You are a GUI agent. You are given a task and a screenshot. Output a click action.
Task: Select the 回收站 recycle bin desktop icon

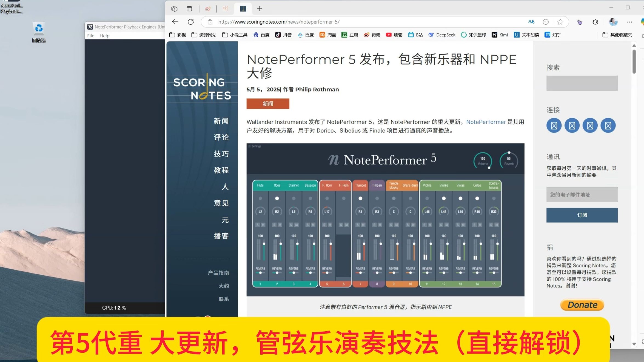[39, 33]
